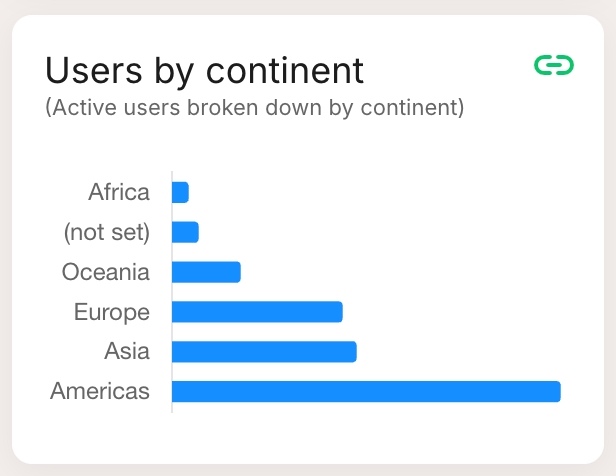Click the Oceania bar
Viewport: 616px width, 476px height.
(206, 272)
